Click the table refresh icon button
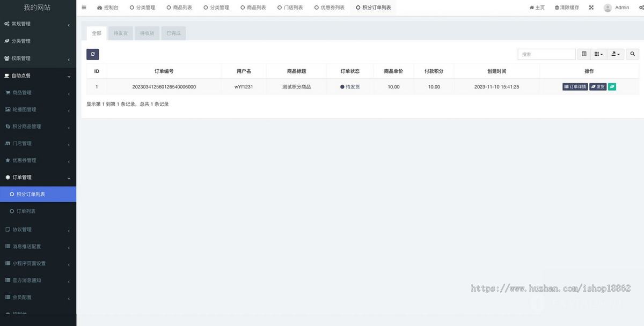This screenshot has height=326, width=644. click(x=93, y=54)
